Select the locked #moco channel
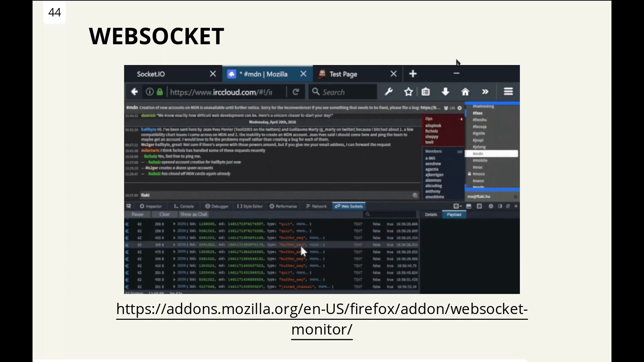This screenshot has width=644, height=362. point(479,174)
